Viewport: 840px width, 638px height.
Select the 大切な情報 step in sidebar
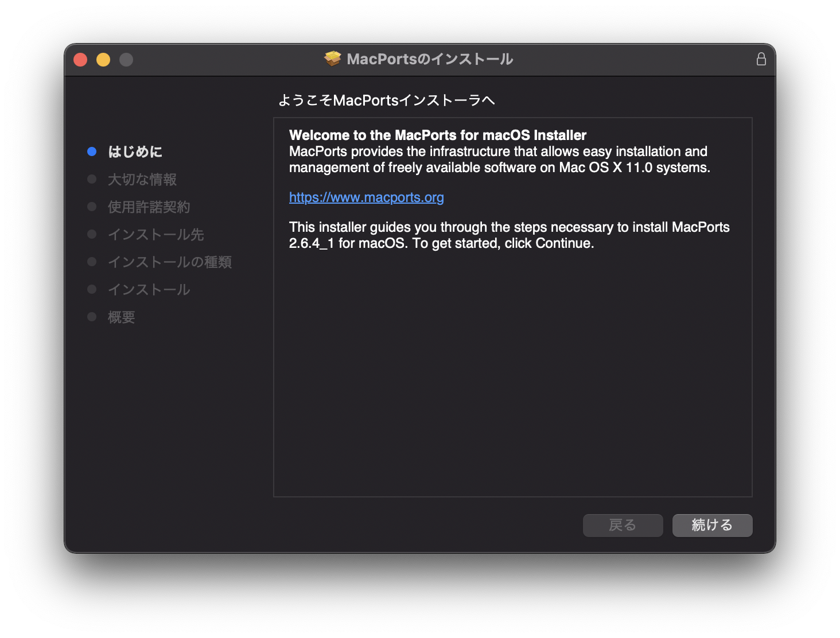[142, 180]
